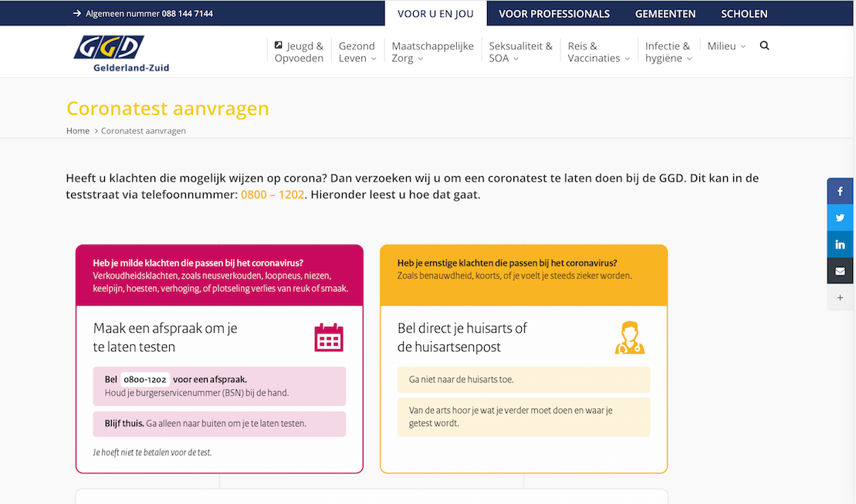The height and width of the screenshot is (504, 856).
Task: Share page via email envelope icon
Action: 840,271
